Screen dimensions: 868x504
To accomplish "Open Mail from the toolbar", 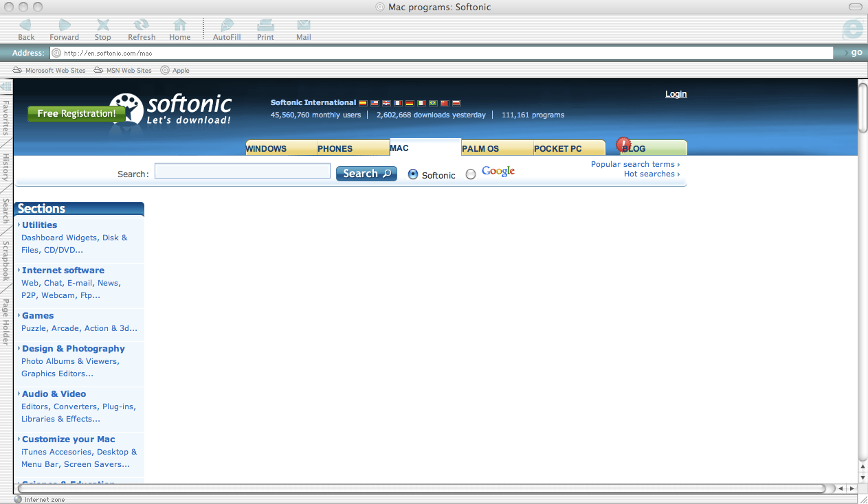I will point(304,30).
